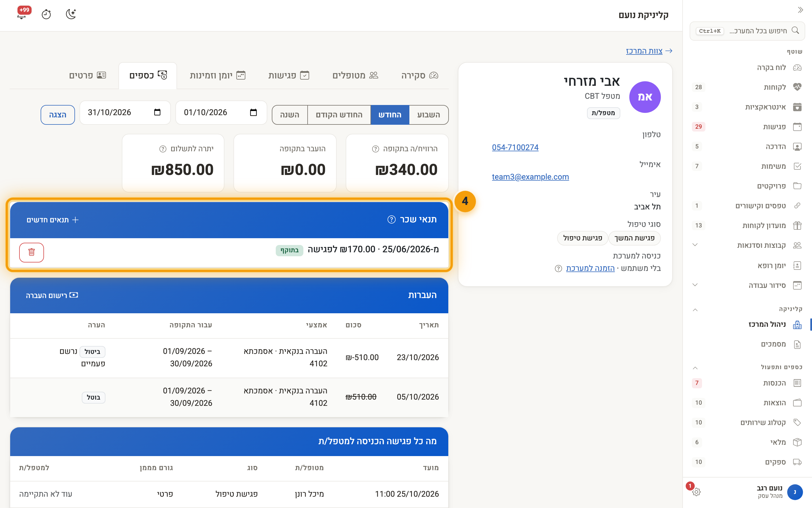Select השנה period toggle

[290, 115]
